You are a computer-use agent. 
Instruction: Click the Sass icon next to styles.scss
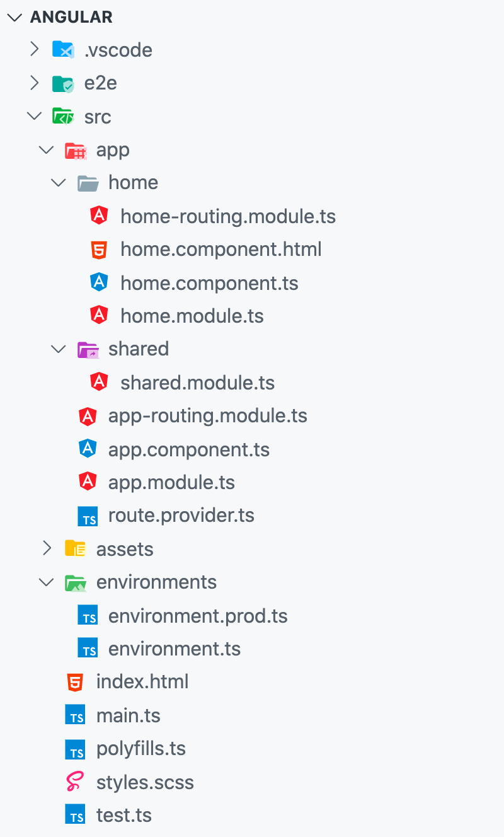75,782
